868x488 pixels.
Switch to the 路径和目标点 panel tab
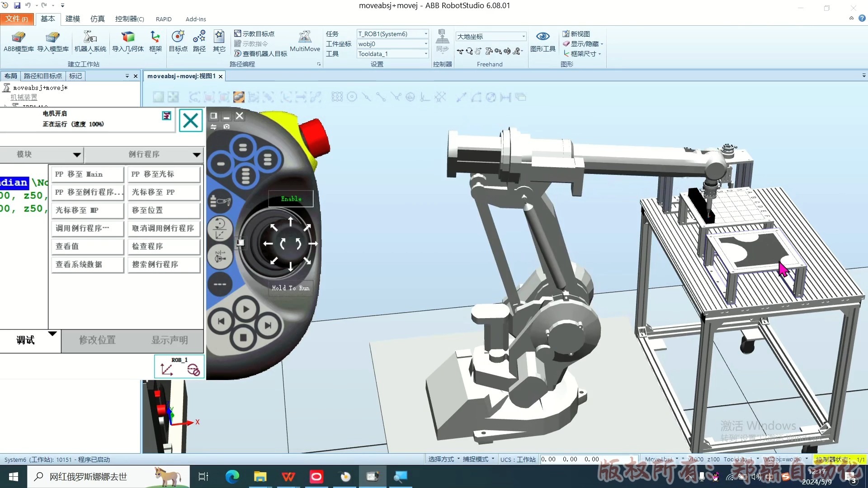(43, 76)
